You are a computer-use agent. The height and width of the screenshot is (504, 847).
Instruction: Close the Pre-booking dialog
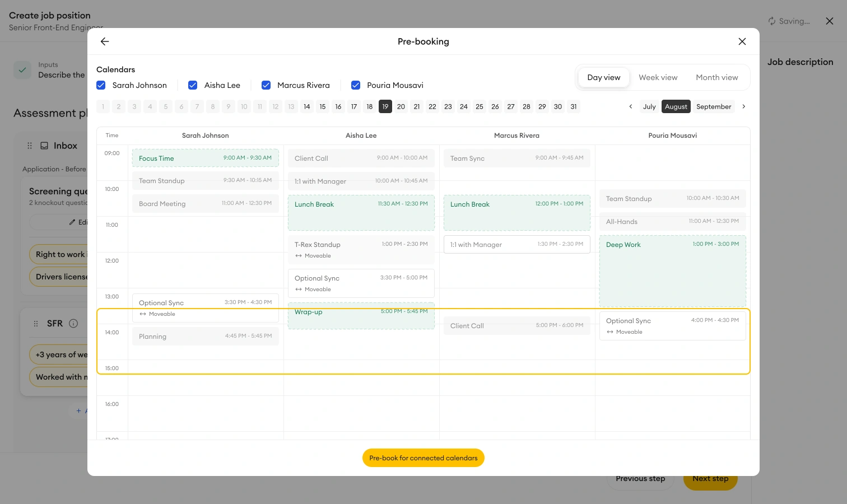[x=742, y=41]
